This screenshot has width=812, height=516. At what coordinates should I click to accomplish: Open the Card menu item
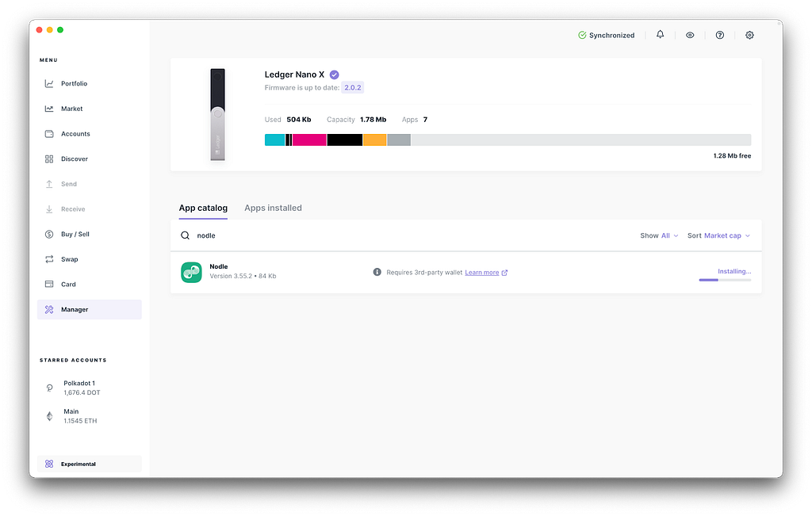click(89, 284)
